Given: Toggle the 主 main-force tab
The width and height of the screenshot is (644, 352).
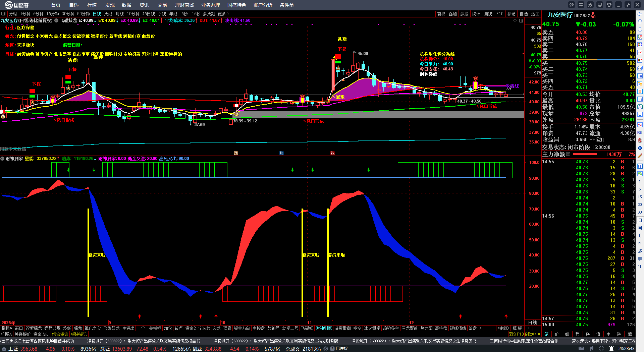Looking at the screenshot, I should click(608, 334).
